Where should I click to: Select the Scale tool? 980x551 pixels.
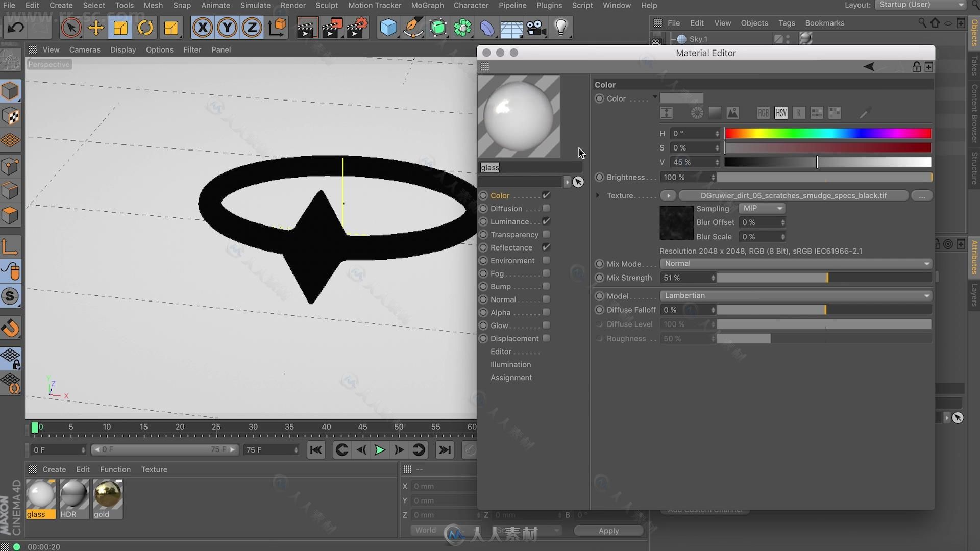pyautogui.click(x=120, y=28)
